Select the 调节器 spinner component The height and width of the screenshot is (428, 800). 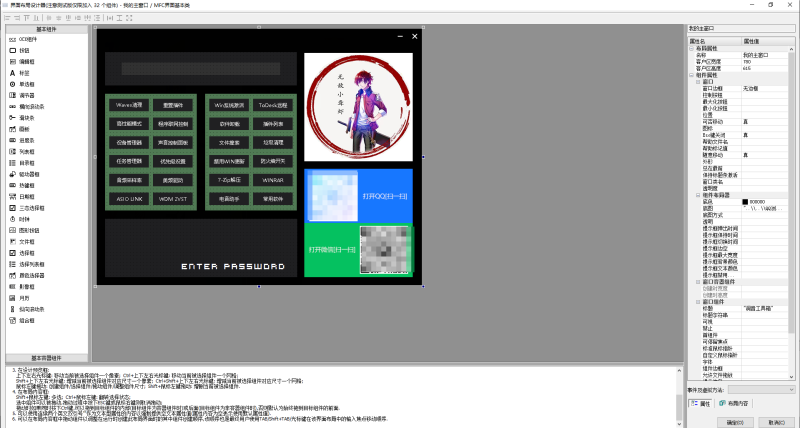tap(22, 95)
